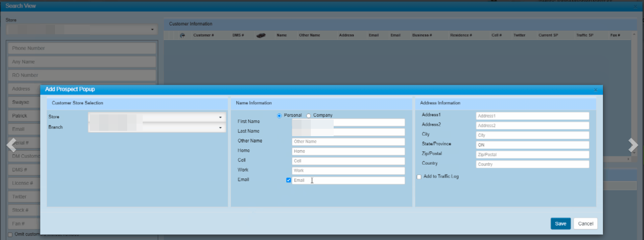Click the State/Province field showing ON
644x240 pixels.
[x=532, y=145]
